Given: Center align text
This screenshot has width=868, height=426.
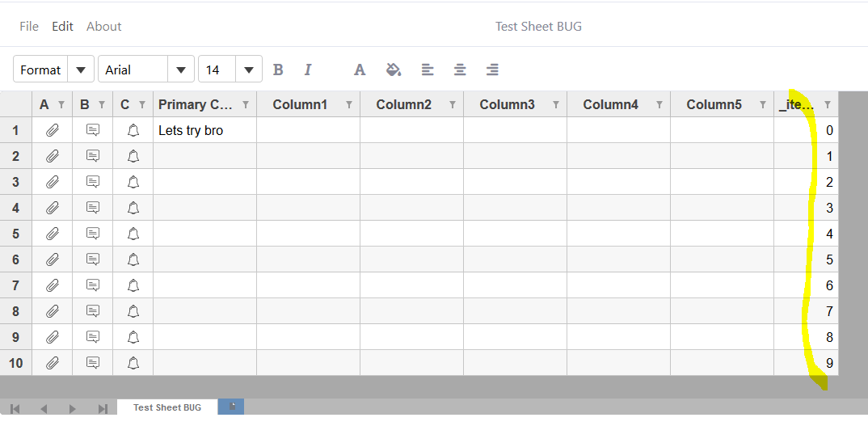Looking at the screenshot, I should (x=460, y=70).
